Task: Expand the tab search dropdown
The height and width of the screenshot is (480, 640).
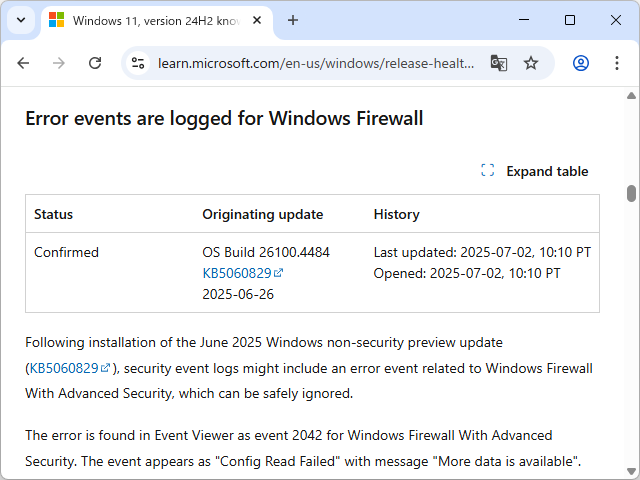Action: click(x=21, y=20)
